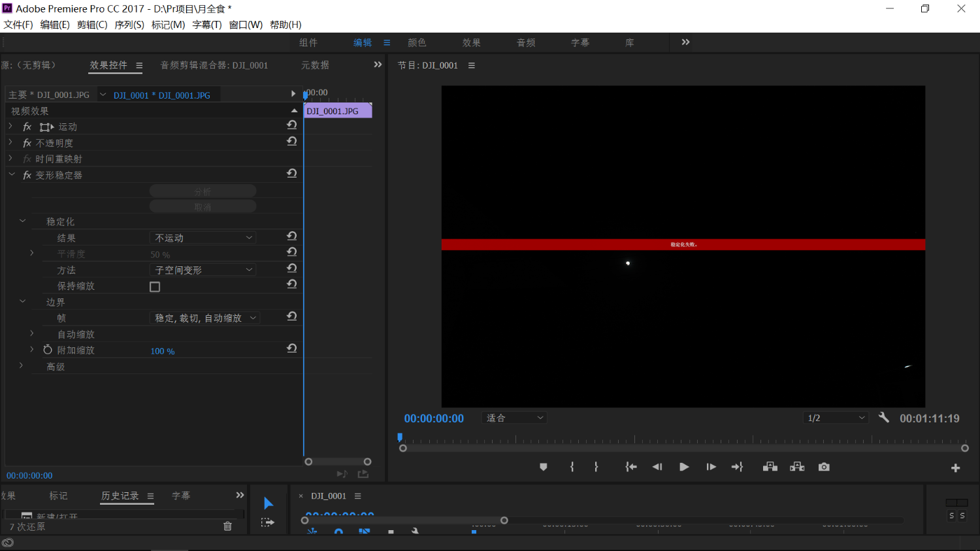Reset the 运动 (Motion) effect

pos(292,125)
